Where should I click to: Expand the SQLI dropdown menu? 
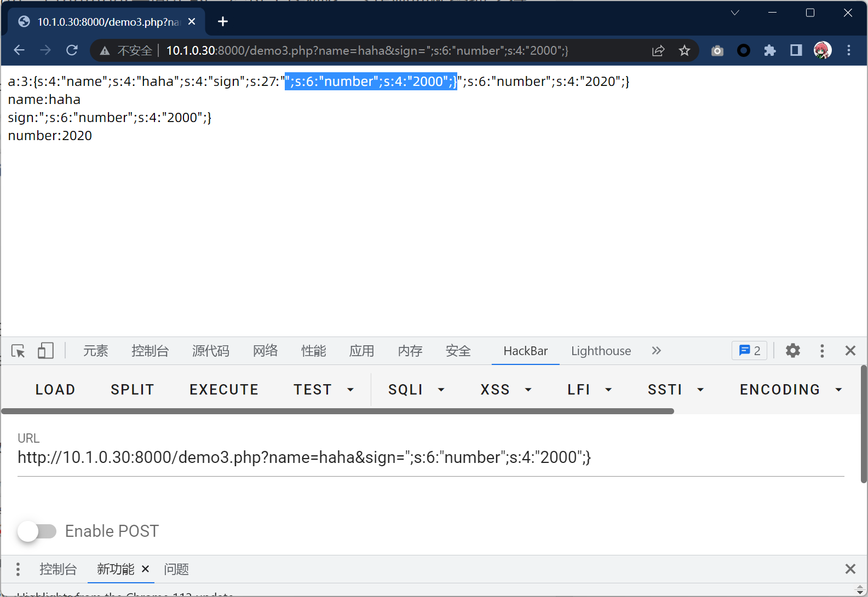(x=416, y=390)
